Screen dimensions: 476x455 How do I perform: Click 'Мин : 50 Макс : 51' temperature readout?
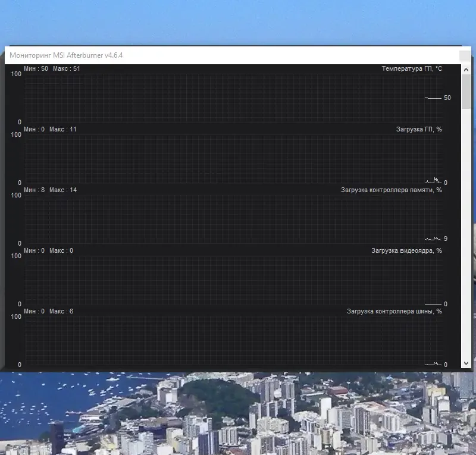pos(52,68)
